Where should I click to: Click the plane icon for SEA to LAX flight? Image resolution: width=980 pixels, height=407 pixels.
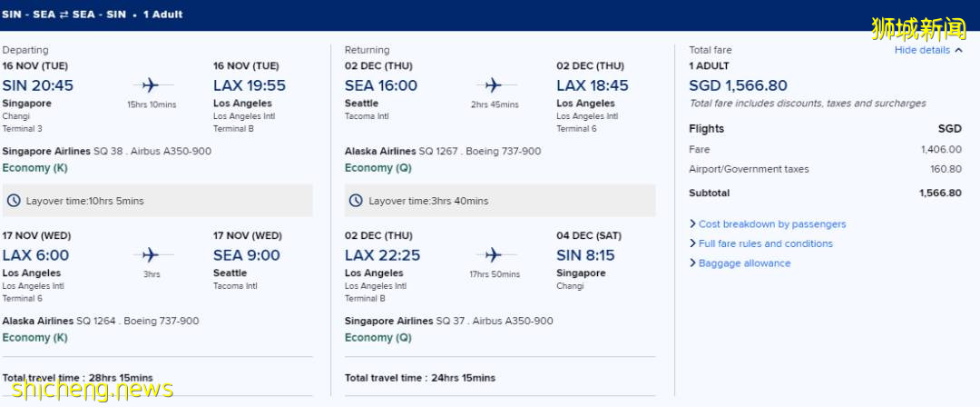click(x=494, y=85)
